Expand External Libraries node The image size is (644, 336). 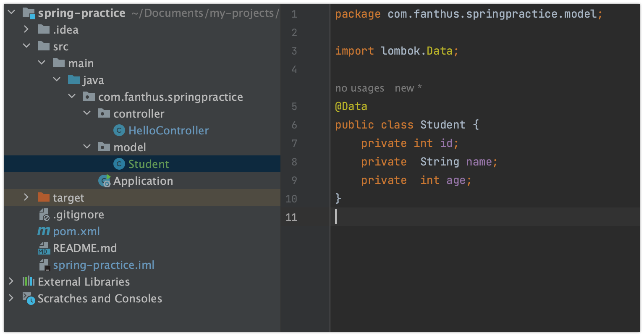(x=11, y=281)
